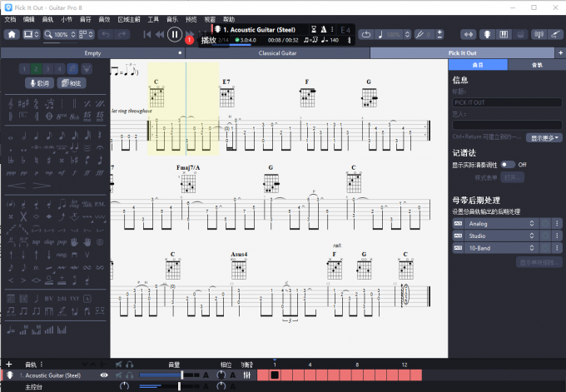Switch to the Classical Guitar tab
The image size is (566, 392).
(x=277, y=52)
